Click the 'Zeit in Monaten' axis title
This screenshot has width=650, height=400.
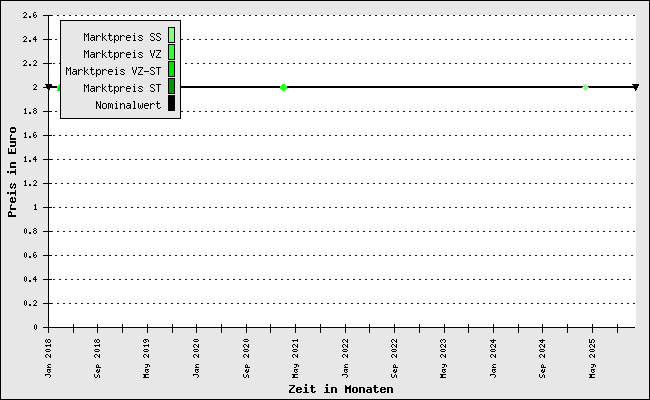pos(340,389)
